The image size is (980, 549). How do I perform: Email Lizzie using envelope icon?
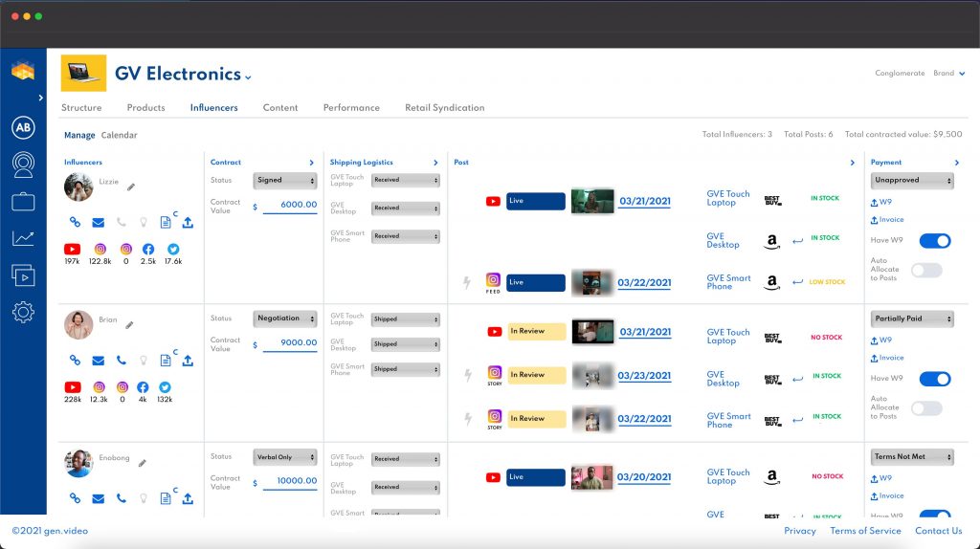[x=99, y=222]
